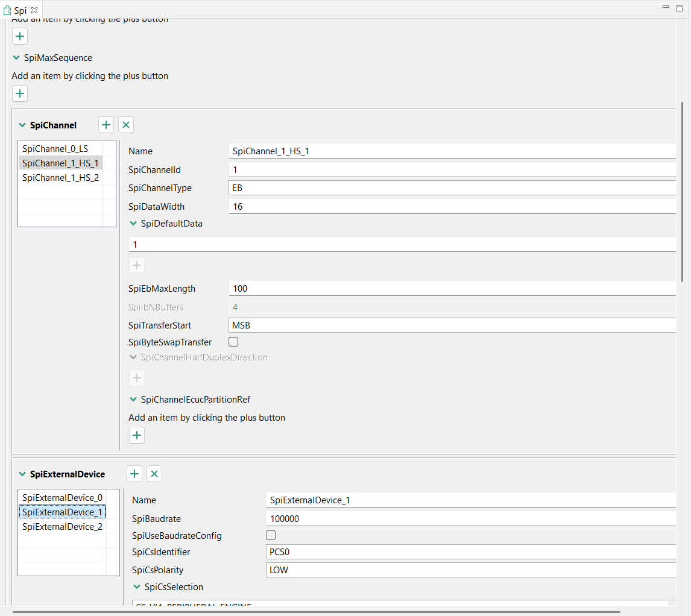Click plus icon under SpiDefaultData
This screenshot has height=616, width=691.
click(x=137, y=265)
